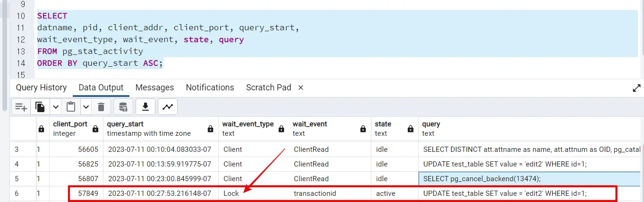Click the Copy icon in the results toolbar

(x=40, y=107)
